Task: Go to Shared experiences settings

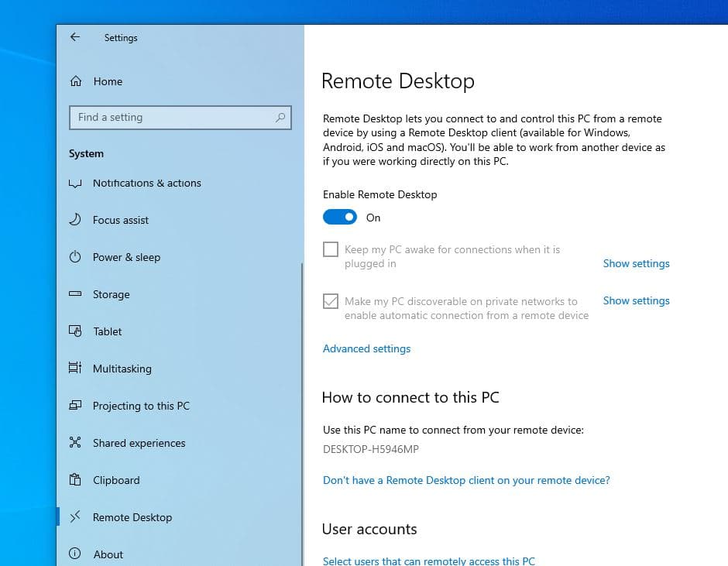Action: tap(139, 443)
